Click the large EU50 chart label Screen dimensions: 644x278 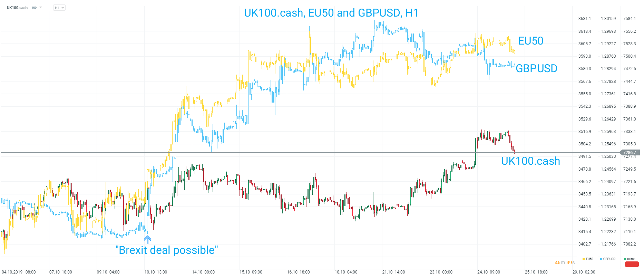coord(530,41)
